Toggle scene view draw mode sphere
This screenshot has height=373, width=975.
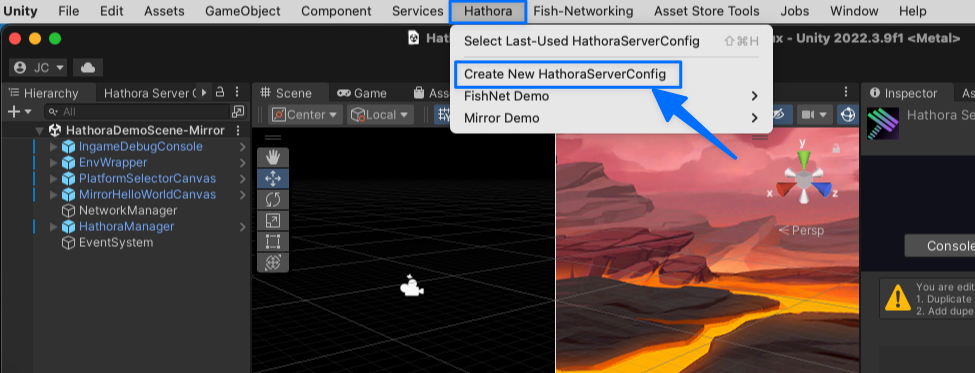point(847,114)
